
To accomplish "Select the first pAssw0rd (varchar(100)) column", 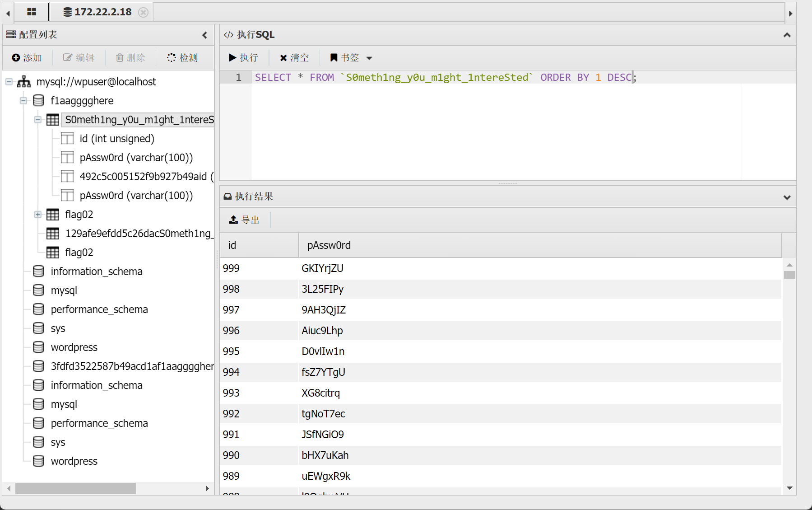I will 136,158.
